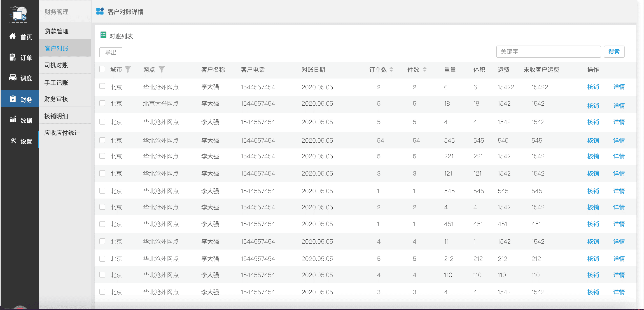Viewport: 644px width, 310px height.
Task: Focus the 关键字 keyword search field
Action: (x=548, y=52)
